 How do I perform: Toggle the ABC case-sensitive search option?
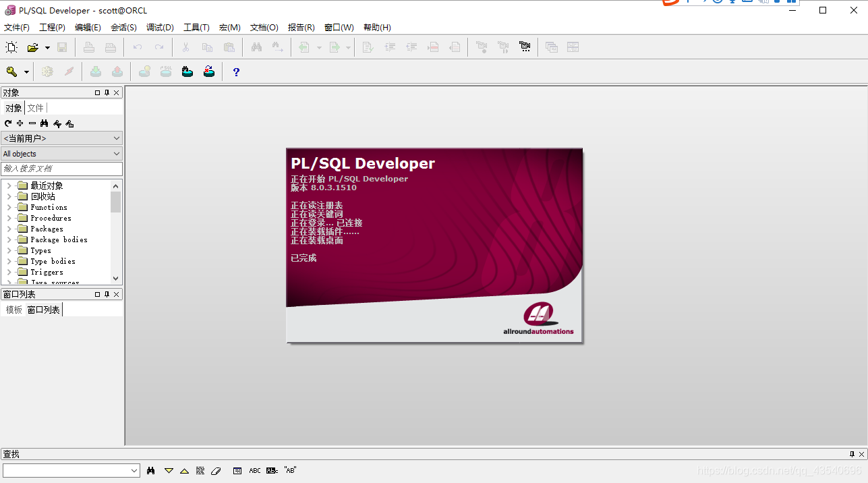click(x=255, y=470)
